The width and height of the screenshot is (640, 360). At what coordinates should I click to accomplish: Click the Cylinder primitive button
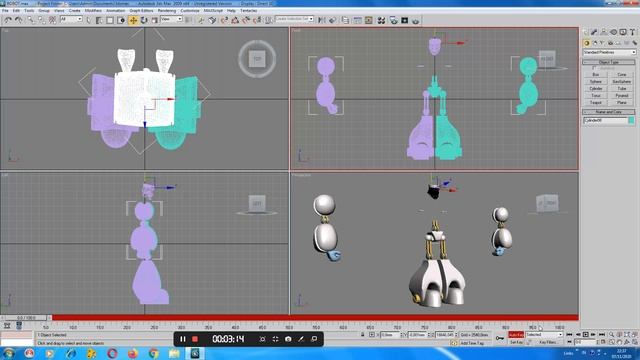pyautogui.click(x=596, y=89)
